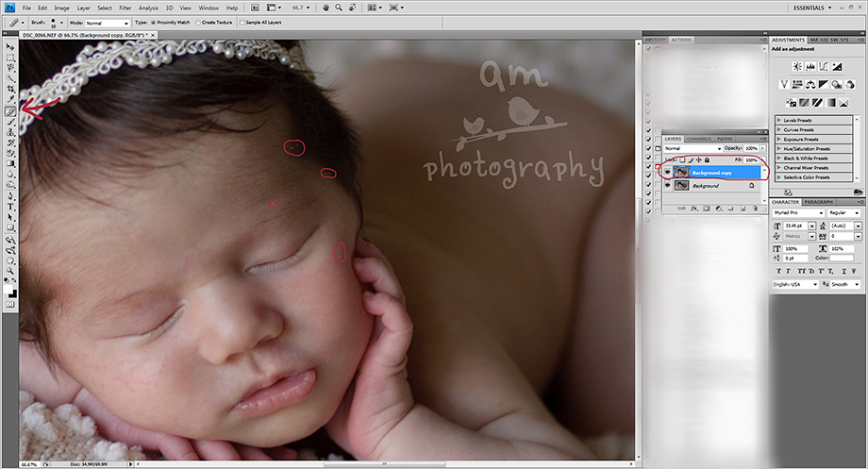Screen dimensions: 868x469
Task: Open the Image menu
Action: pos(61,8)
